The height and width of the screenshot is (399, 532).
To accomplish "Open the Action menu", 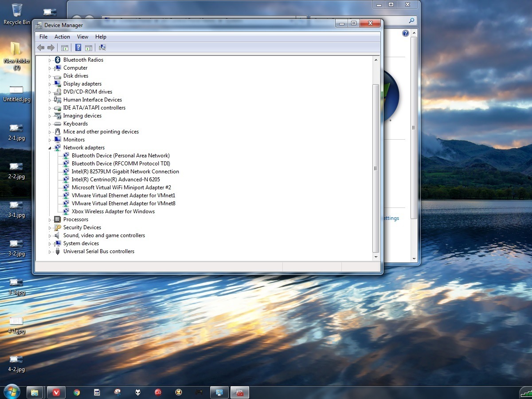I will (62, 37).
